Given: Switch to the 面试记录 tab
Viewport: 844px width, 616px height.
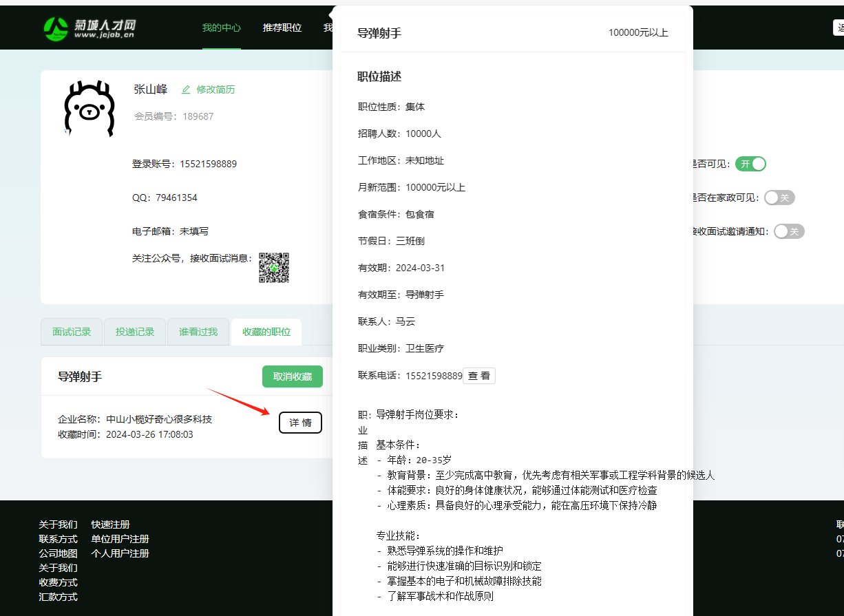Looking at the screenshot, I should pyautogui.click(x=72, y=332).
